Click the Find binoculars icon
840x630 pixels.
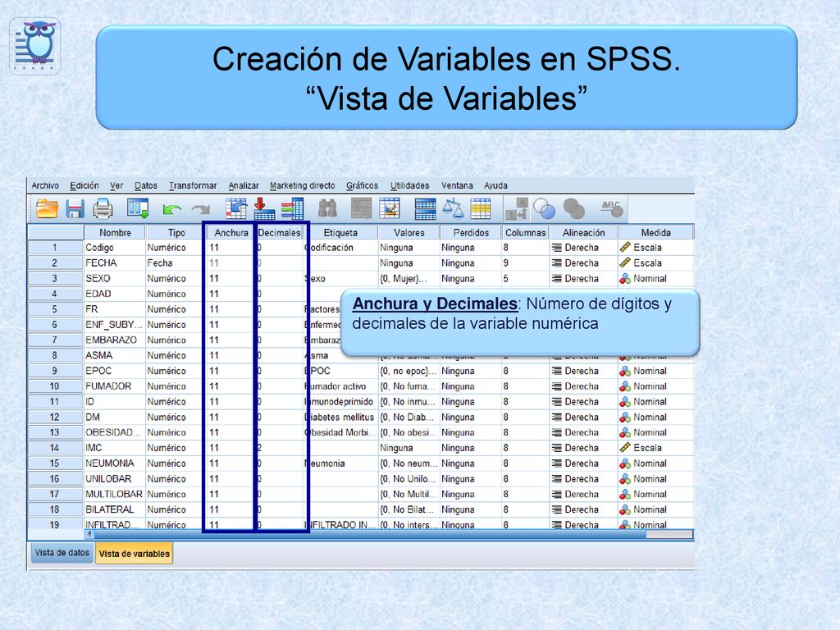point(327,208)
